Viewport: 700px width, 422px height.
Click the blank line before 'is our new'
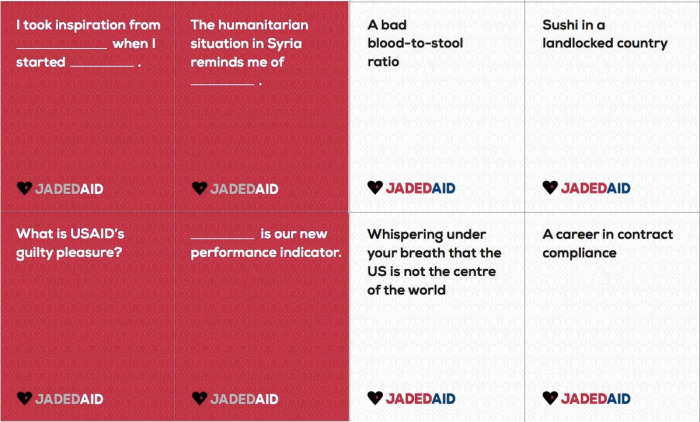222,238
